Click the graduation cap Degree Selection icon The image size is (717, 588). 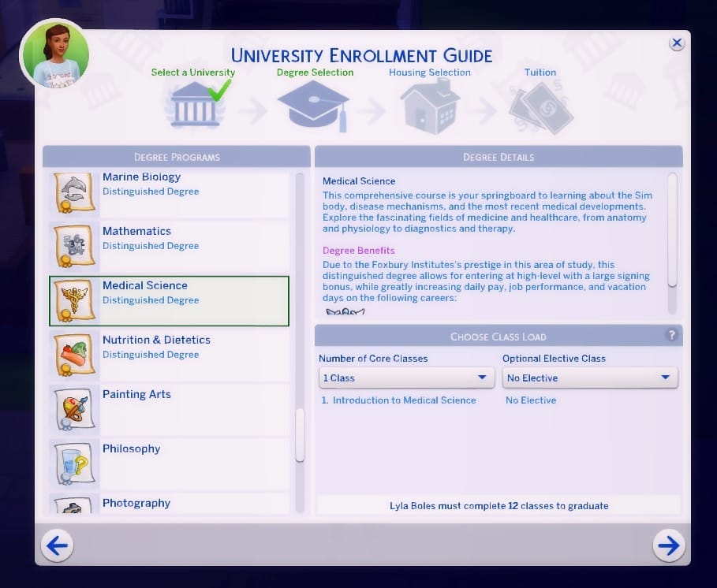314,106
